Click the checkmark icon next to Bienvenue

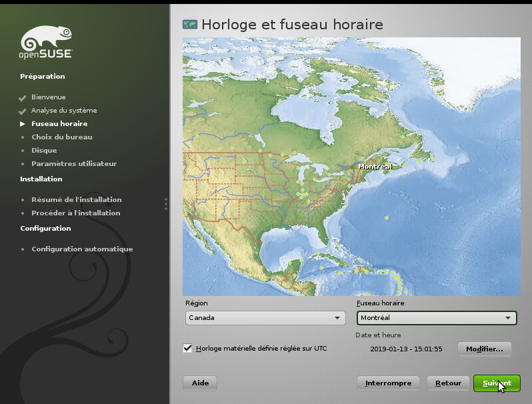coord(23,97)
